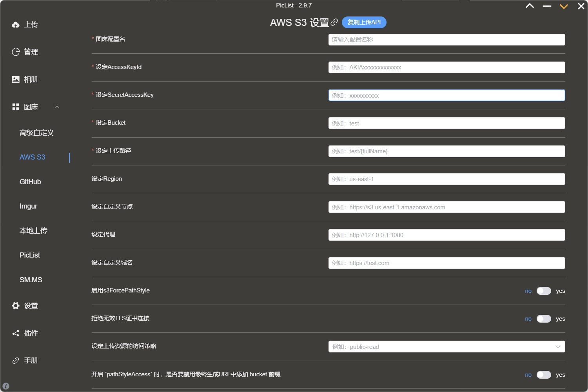Click the Plugins share icon
This screenshot has width=588, height=392.
(x=16, y=333)
